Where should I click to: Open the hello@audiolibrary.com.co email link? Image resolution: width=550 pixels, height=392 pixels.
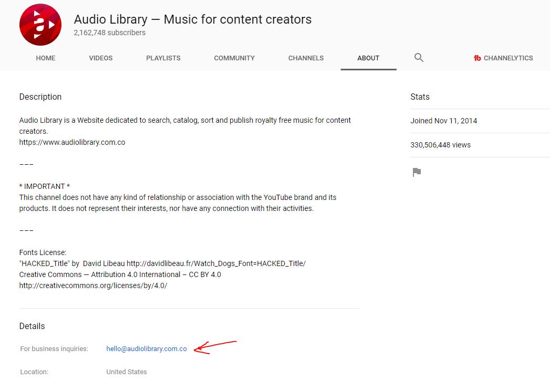[147, 349]
